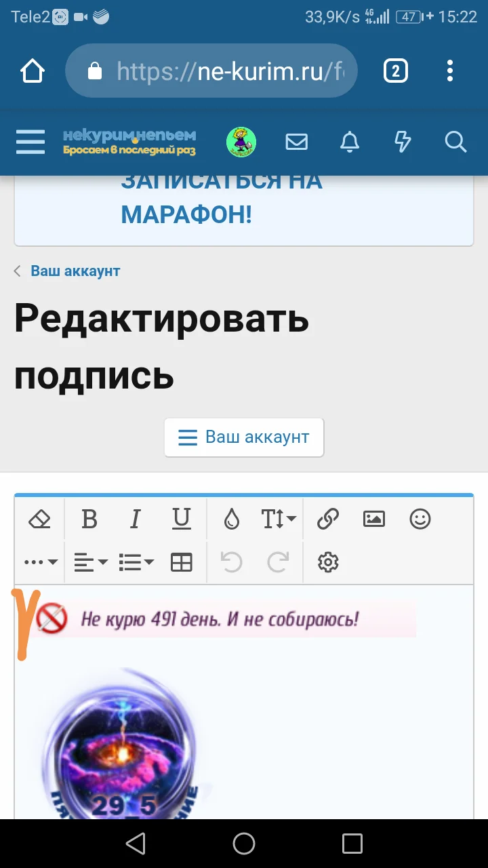This screenshot has height=868, width=488.
Task: Insert an image with the picture icon
Action: [x=374, y=520]
